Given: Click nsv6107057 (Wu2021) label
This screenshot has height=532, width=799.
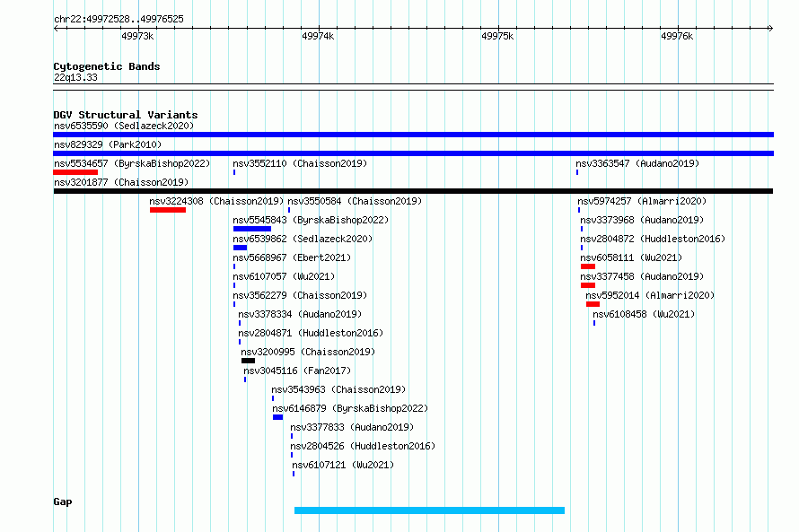Looking at the screenshot, I should click(284, 276).
